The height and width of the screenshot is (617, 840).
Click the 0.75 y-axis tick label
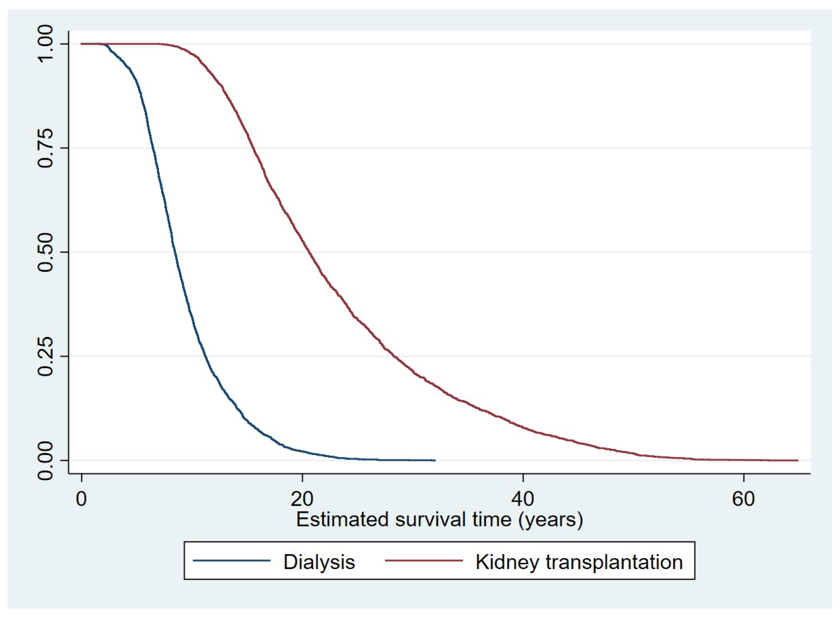tap(46, 148)
